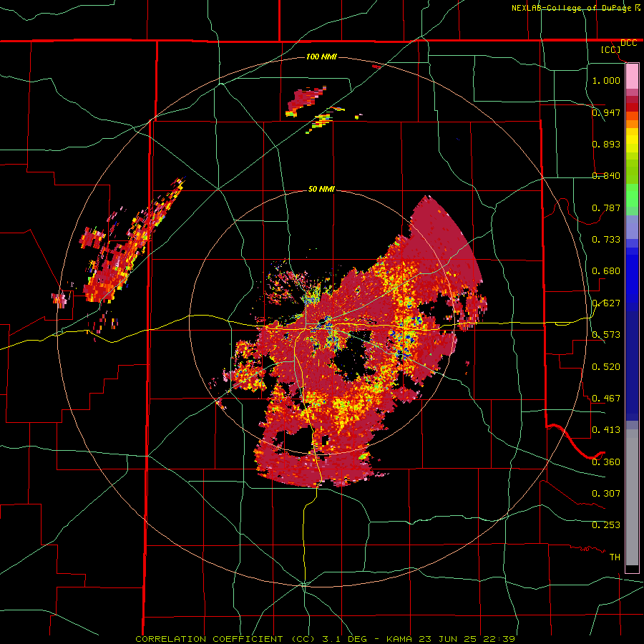The image size is (644, 644).
Task: Select the 0.413 legend value
Action: coord(606,430)
